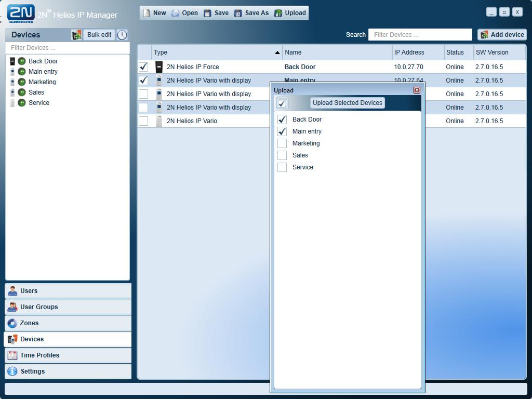Check the Marketing checkbox in Upload dialog

tap(282, 143)
